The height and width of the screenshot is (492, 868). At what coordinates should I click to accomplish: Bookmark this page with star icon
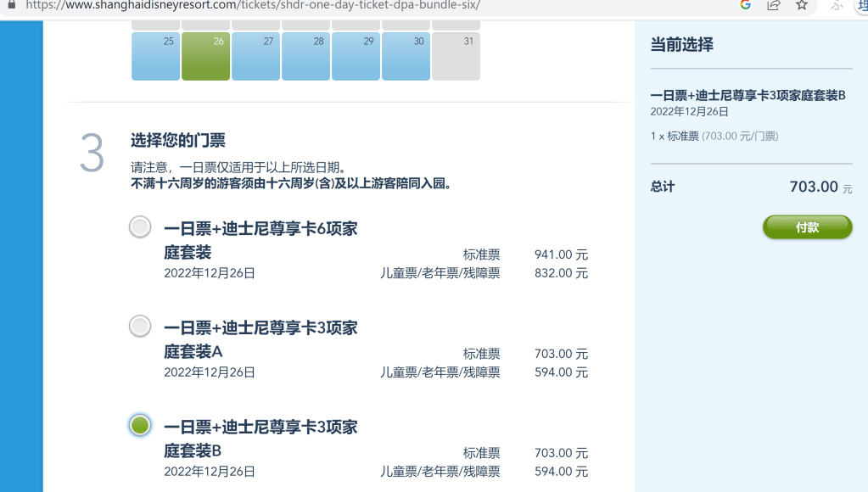pos(801,5)
